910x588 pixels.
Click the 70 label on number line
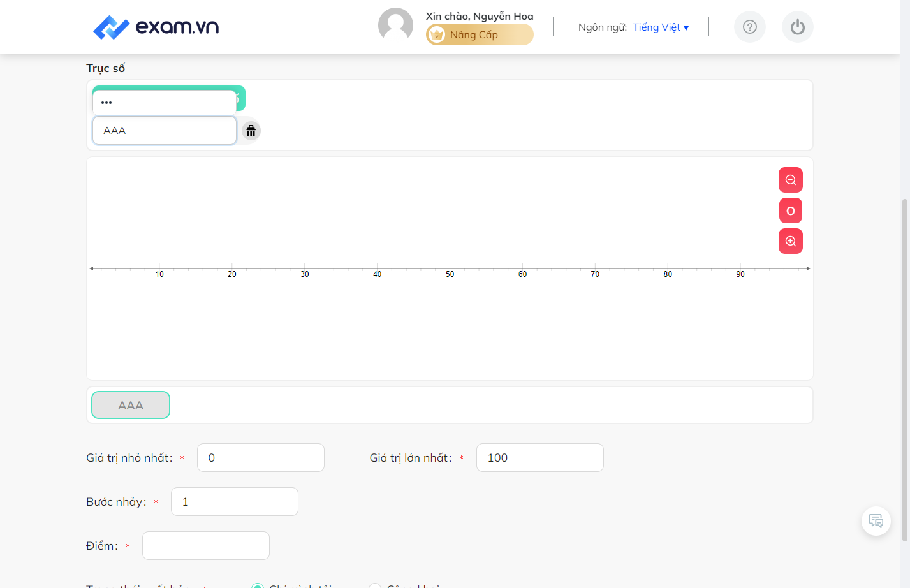point(595,274)
